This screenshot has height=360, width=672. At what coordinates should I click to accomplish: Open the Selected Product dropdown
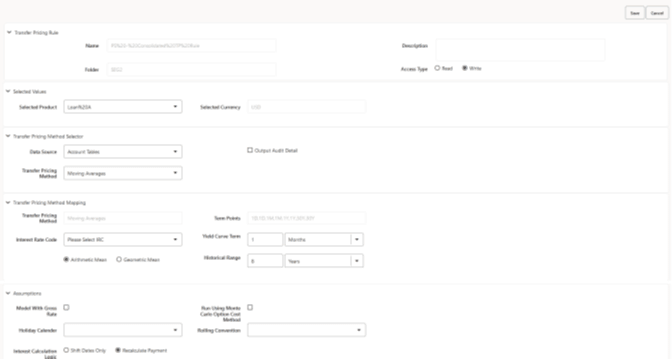[123, 107]
